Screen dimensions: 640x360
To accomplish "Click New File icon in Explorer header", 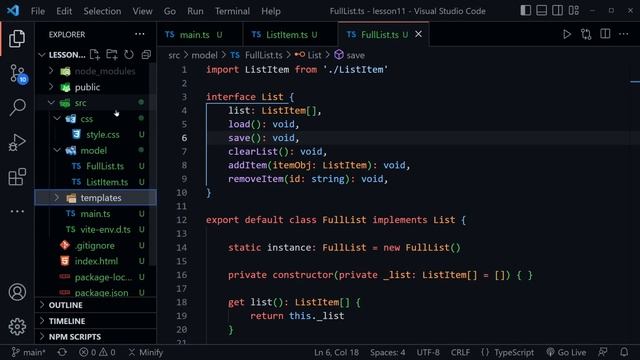I will 95,54.
